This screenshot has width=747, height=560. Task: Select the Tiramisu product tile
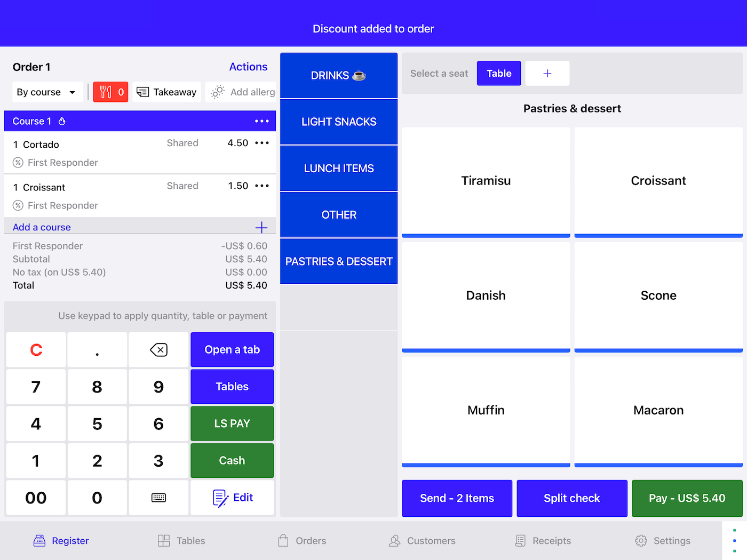coord(486,180)
